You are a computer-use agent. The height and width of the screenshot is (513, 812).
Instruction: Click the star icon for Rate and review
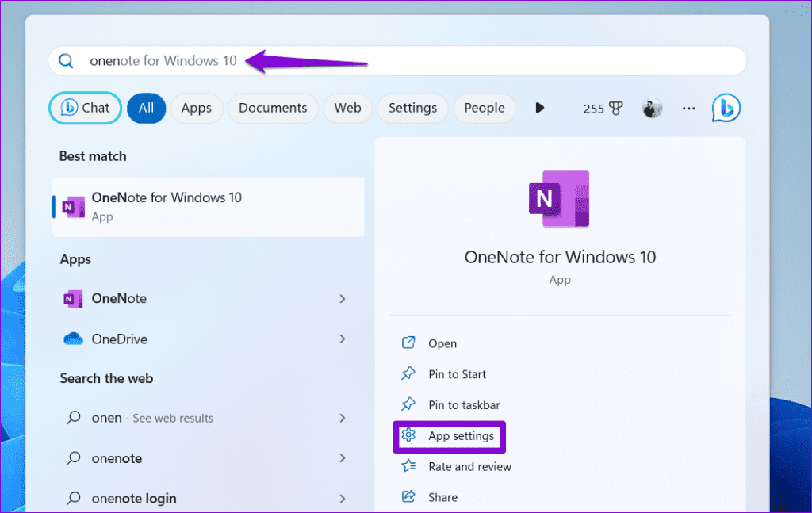coord(408,466)
